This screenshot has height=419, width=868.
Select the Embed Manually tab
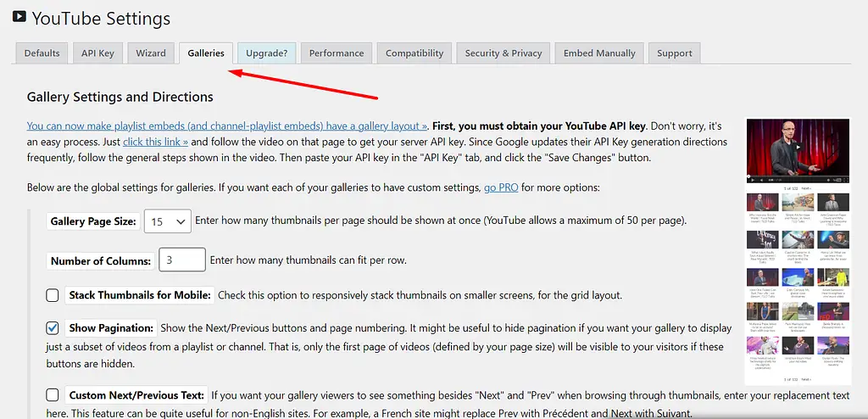coord(599,53)
